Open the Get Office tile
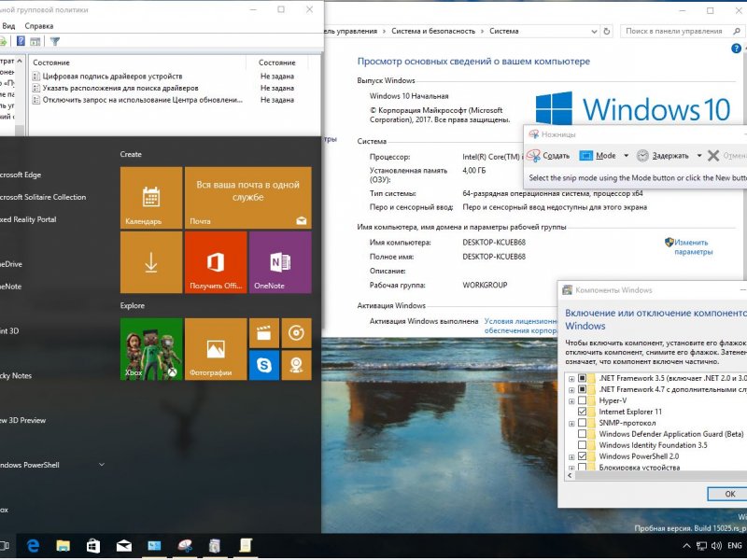The image size is (747, 560). (216, 262)
